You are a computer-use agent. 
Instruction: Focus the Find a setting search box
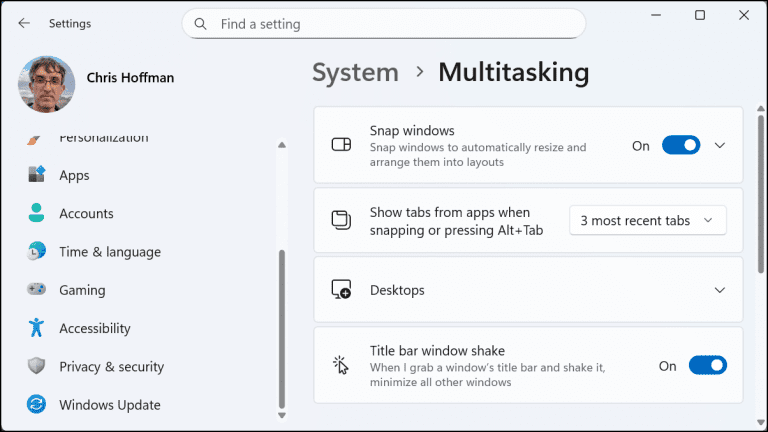coord(390,24)
